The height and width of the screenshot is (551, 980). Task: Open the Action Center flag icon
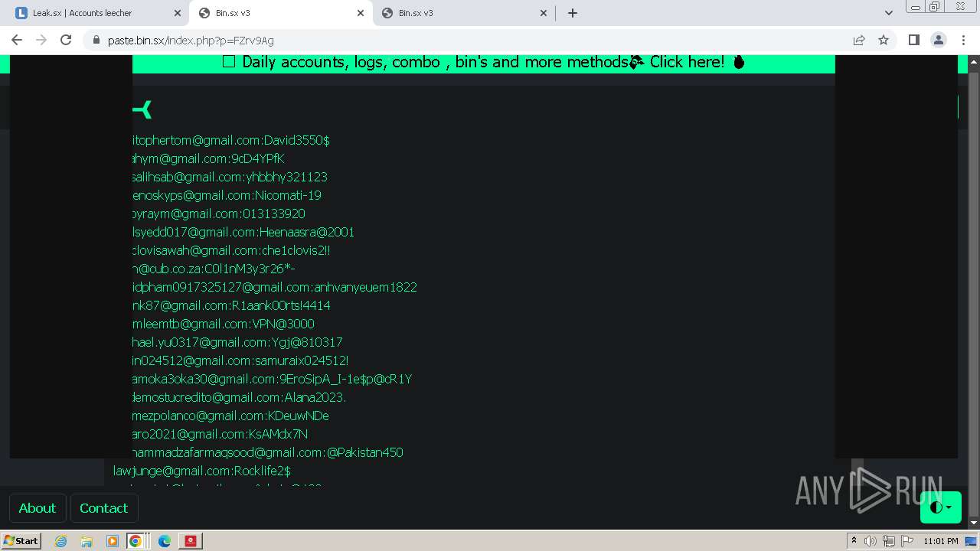(x=906, y=541)
